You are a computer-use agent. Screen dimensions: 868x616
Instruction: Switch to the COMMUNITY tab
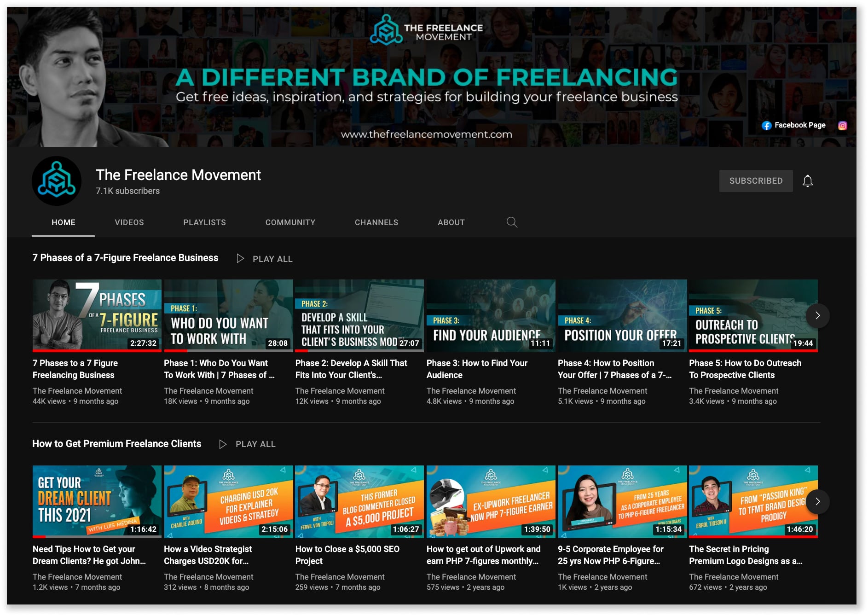pyautogui.click(x=290, y=222)
